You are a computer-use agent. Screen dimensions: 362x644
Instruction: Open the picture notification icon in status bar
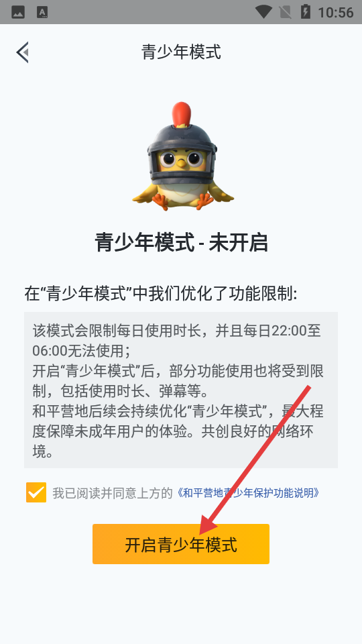click(18, 12)
